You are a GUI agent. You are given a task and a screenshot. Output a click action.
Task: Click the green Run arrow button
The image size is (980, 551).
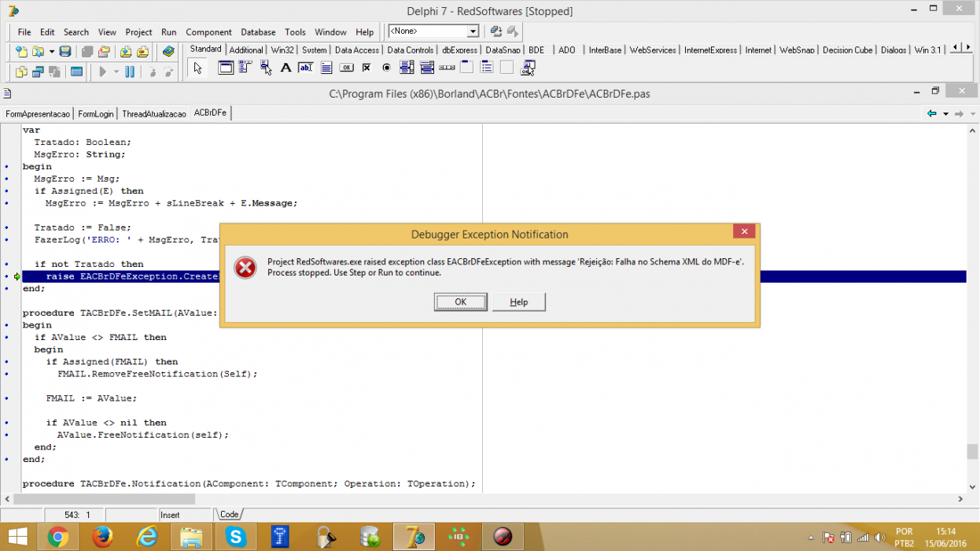coord(102,72)
